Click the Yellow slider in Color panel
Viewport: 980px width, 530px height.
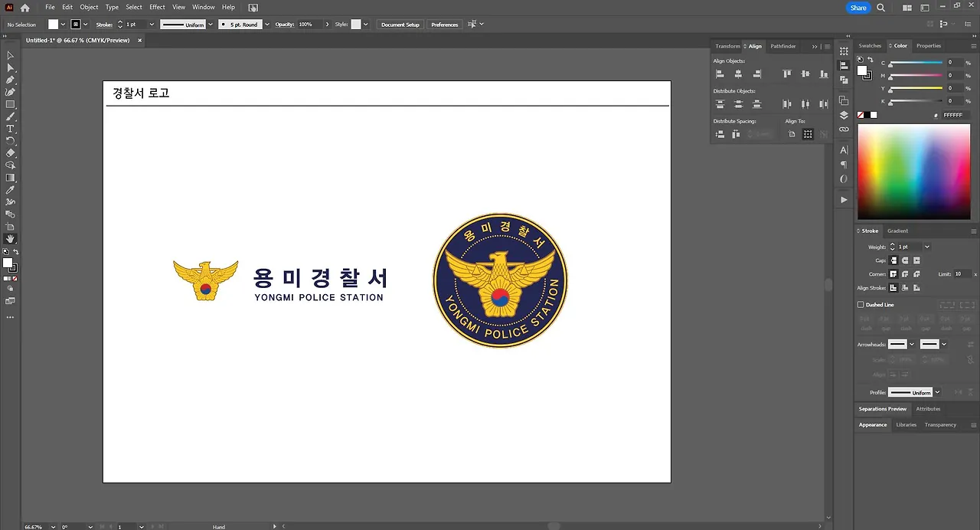point(916,88)
